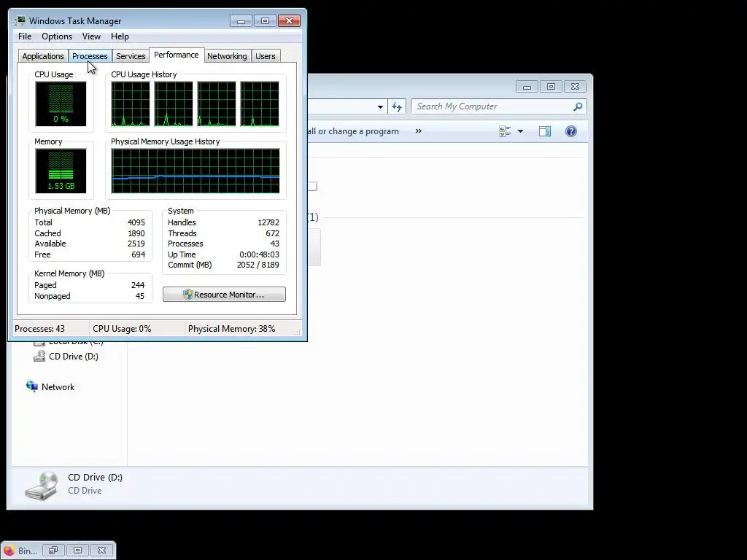
Task: Toggle the preview pane icon in Explorer
Action: pyautogui.click(x=545, y=131)
